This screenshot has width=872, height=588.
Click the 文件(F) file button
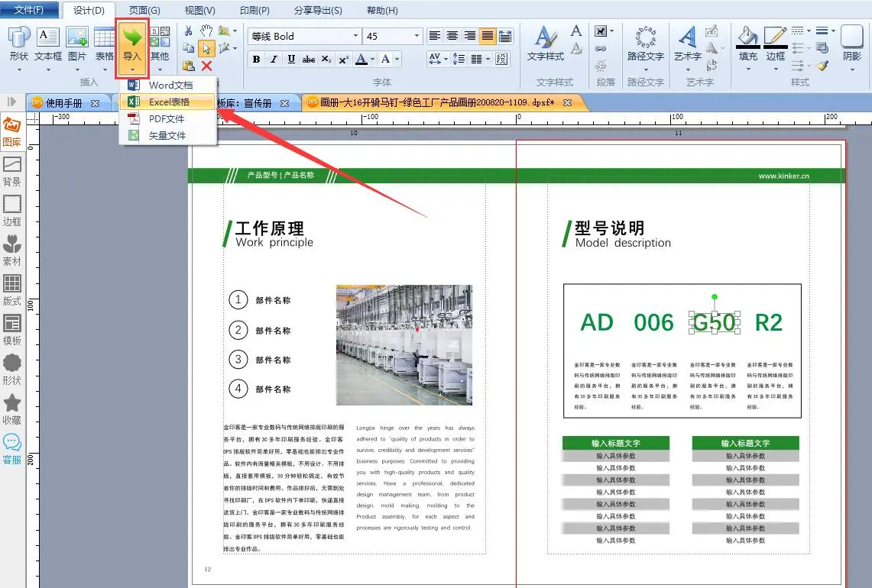point(29,11)
